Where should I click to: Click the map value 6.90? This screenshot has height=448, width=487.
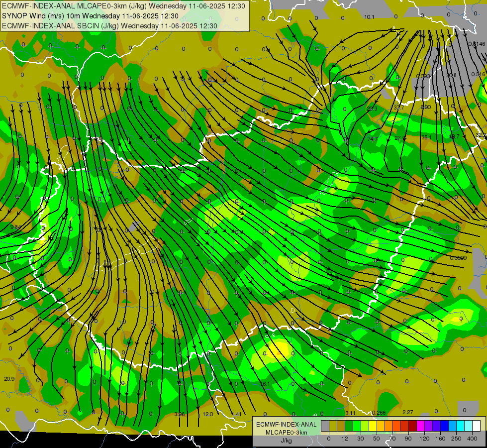click(x=425, y=107)
